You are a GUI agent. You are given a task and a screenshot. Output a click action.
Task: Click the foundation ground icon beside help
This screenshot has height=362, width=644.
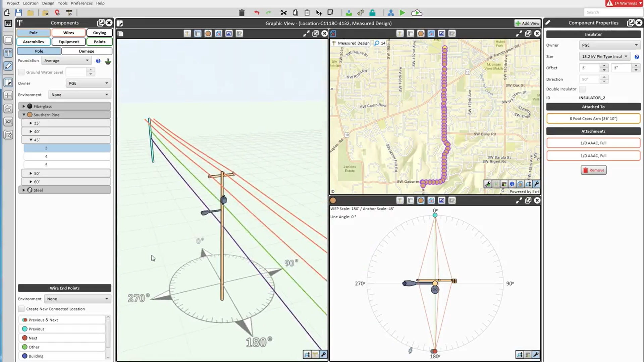point(108,61)
